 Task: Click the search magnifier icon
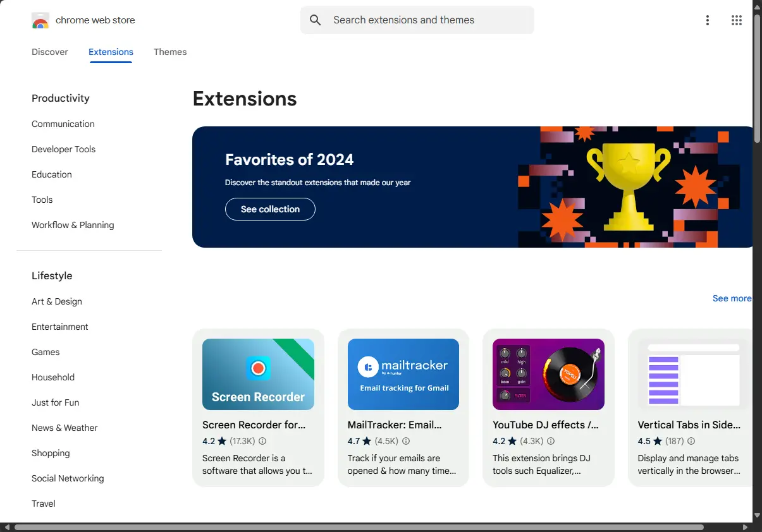[x=315, y=20]
